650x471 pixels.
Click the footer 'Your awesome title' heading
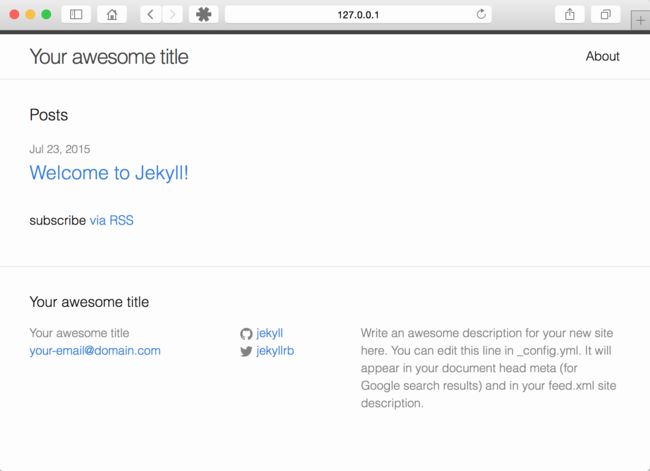[89, 302]
